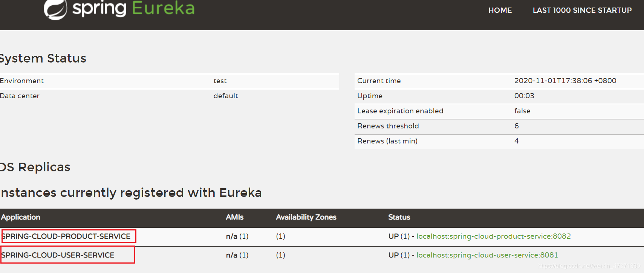Select the Renews (last min) value 4
Image resolution: width=644 pixels, height=273 pixels.
point(517,141)
